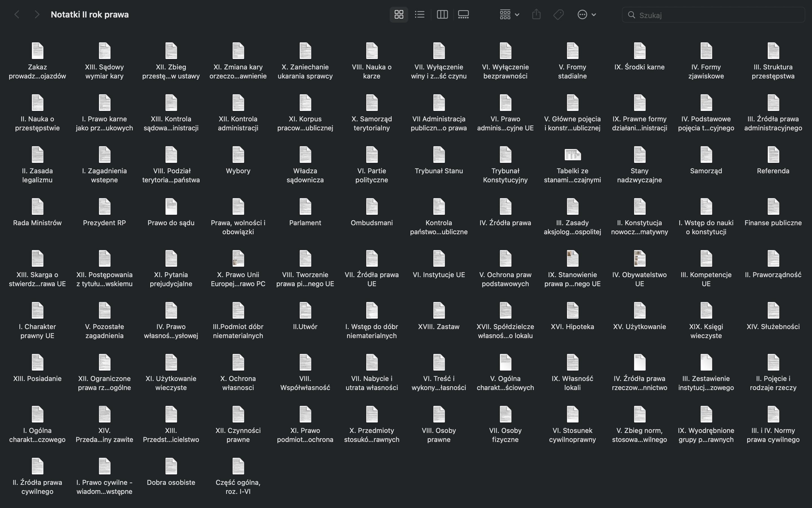Screen dimensions: 812x508
Task: Select the file XIII. Posiadanie
Action: coord(37,369)
